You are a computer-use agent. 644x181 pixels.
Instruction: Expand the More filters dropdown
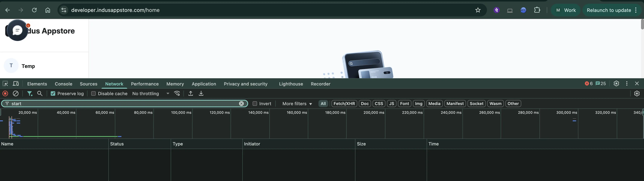click(297, 104)
